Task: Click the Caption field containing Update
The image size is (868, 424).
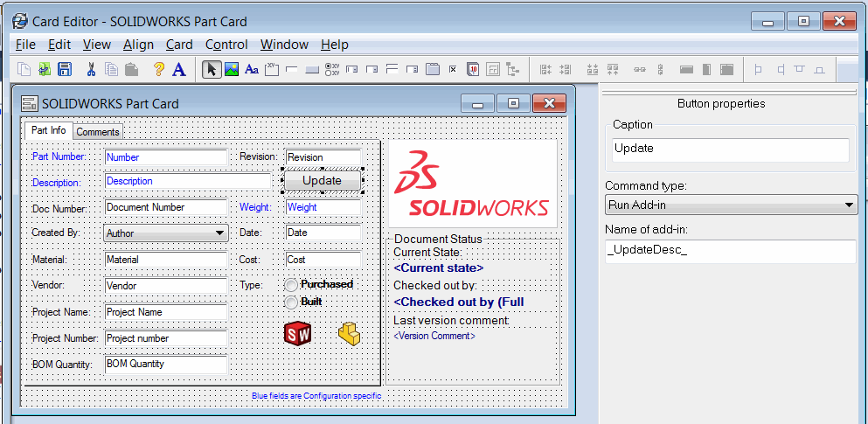Action: click(731, 150)
